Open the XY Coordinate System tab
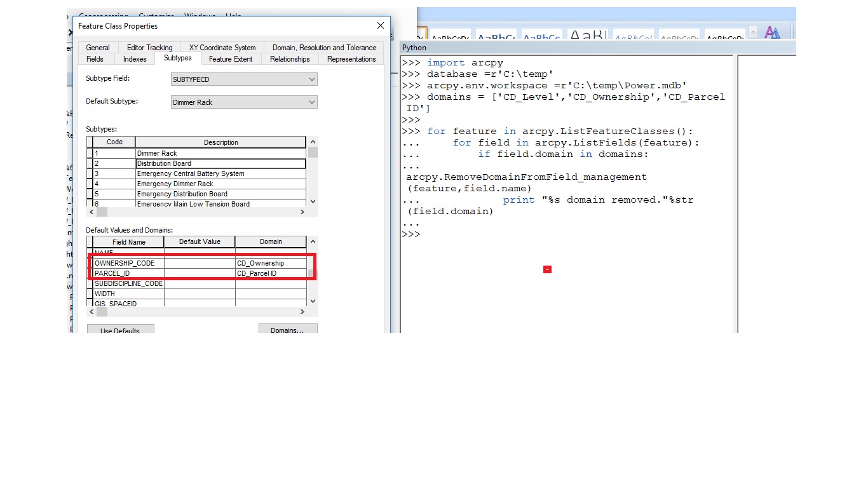The height and width of the screenshot is (488, 868). (x=222, y=47)
